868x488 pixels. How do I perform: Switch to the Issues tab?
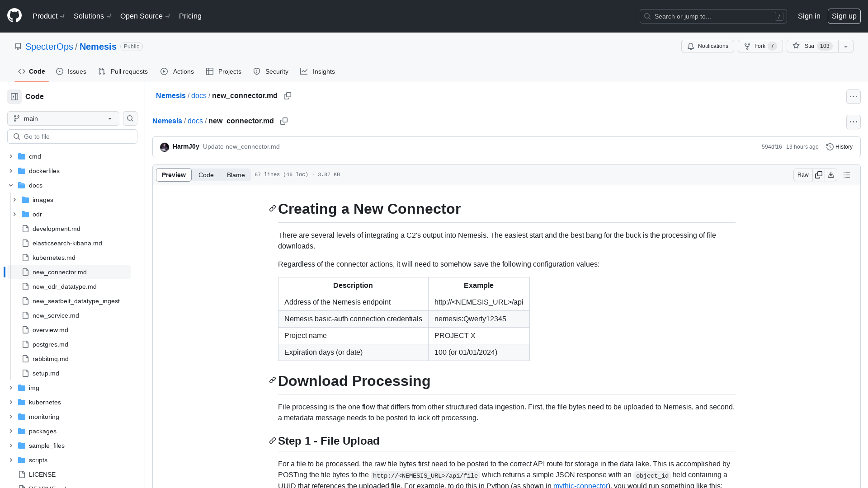[x=71, y=71]
